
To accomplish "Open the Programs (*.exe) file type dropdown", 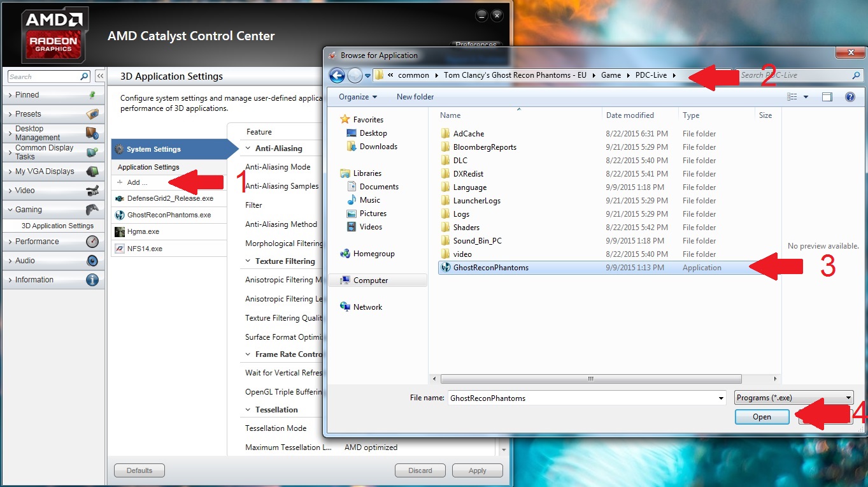I will 793,398.
